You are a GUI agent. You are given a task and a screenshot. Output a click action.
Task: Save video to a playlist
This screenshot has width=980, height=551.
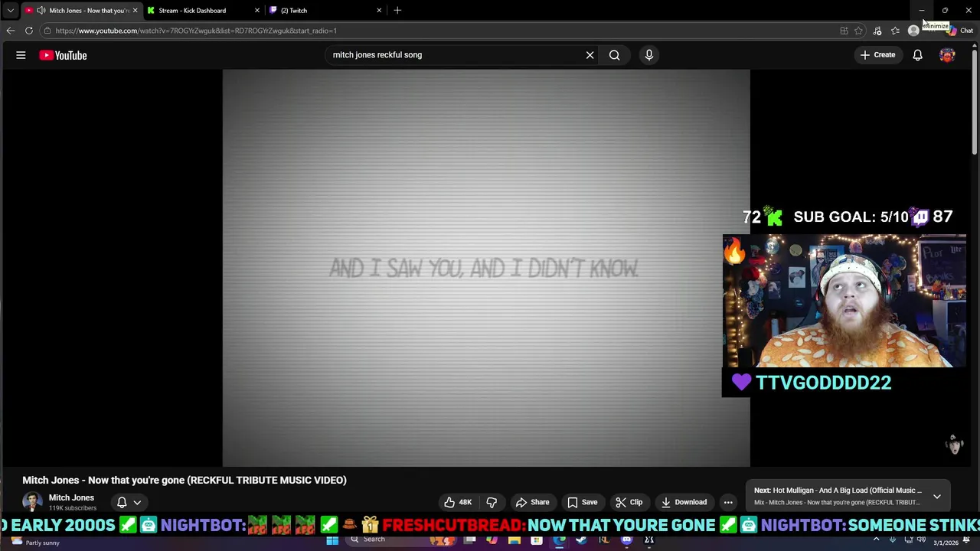(x=583, y=502)
